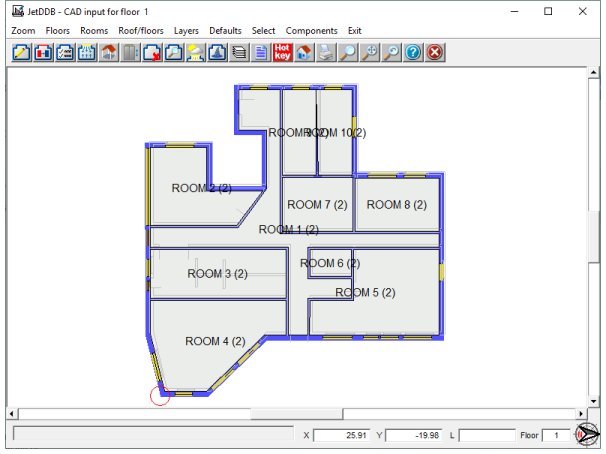Screen dimensions: 606x454
Task: Click the red Hot key button
Action: point(283,52)
